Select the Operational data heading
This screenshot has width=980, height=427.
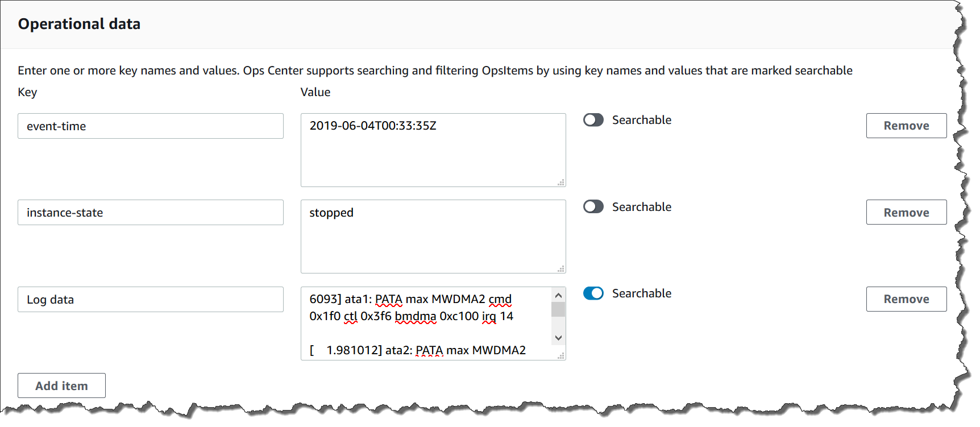click(79, 24)
